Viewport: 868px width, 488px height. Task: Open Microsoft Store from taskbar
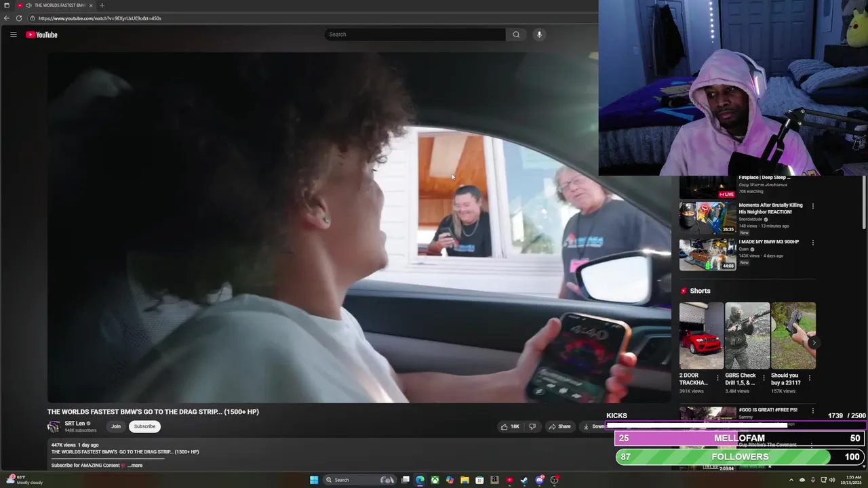[479, 480]
